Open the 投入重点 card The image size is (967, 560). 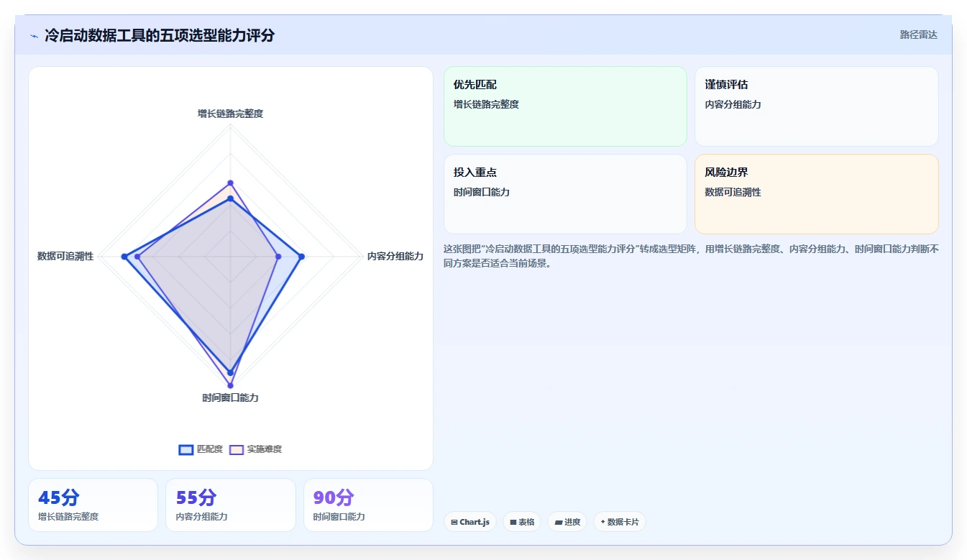pos(565,194)
